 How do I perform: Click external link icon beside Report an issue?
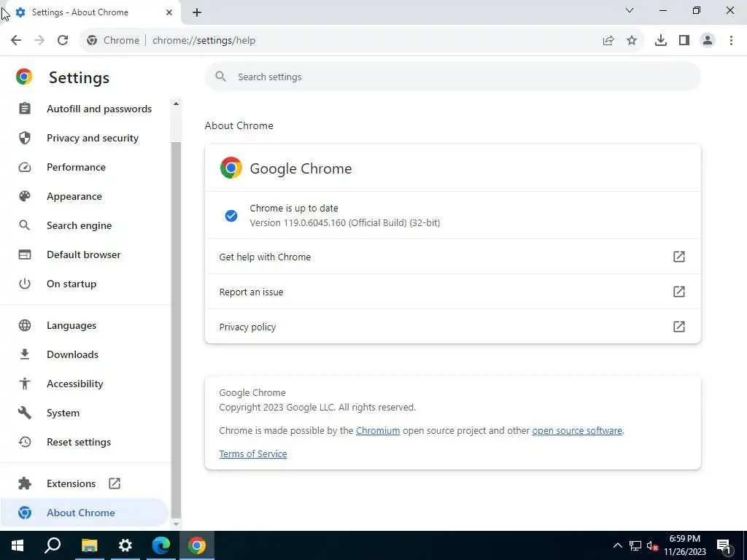tap(679, 292)
